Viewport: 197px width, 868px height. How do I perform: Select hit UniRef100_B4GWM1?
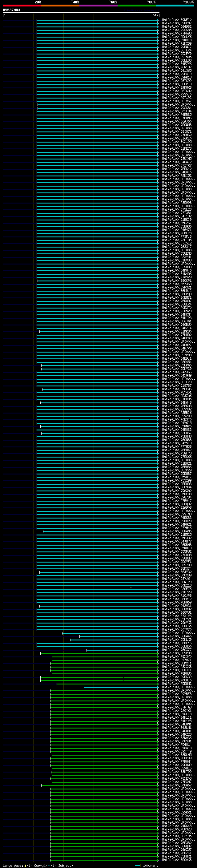point(176,731)
